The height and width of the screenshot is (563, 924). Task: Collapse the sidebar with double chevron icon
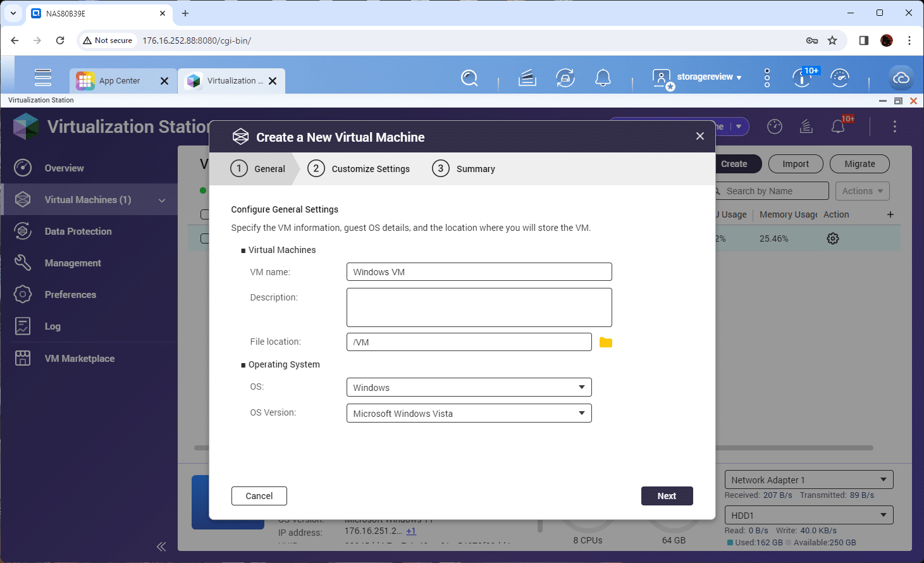[161, 547]
